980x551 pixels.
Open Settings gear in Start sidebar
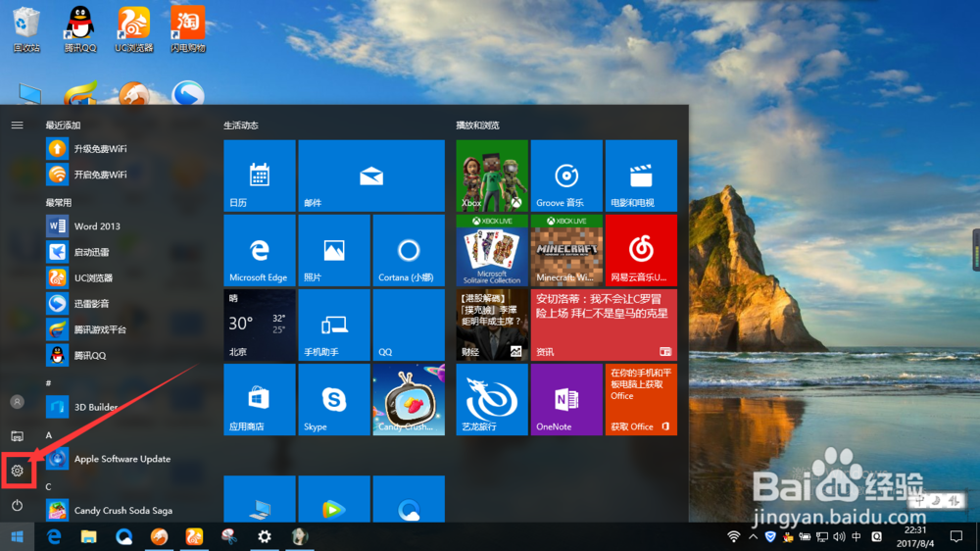17,471
